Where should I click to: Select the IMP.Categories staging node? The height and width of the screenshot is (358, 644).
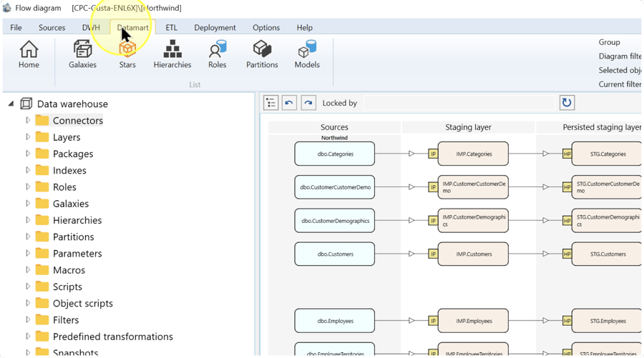[x=473, y=154]
